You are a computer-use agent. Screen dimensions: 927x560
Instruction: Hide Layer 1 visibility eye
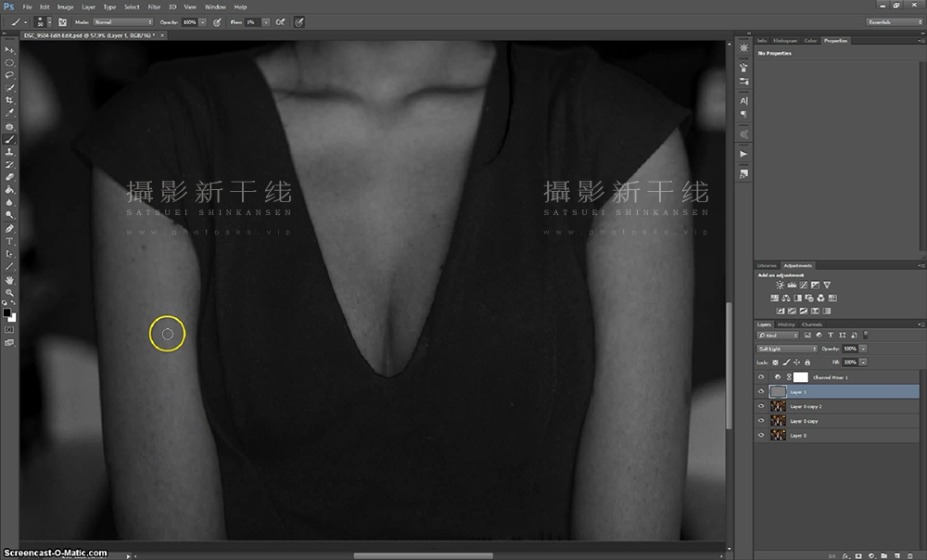pos(761,391)
